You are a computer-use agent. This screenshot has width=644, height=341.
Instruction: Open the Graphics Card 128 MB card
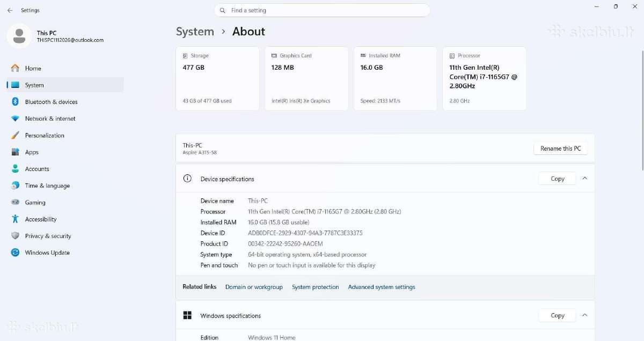coord(306,79)
